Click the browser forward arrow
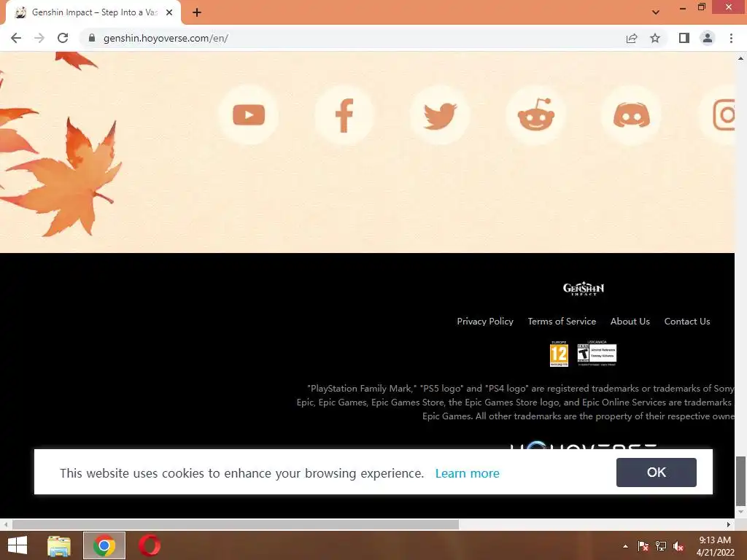 [39, 38]
